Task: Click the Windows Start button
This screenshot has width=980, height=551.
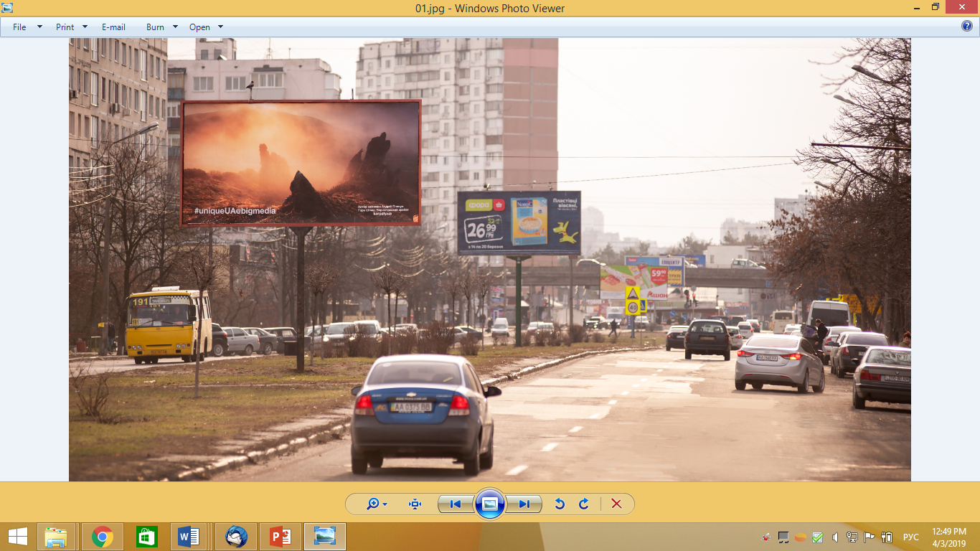Action: [17, 537]
